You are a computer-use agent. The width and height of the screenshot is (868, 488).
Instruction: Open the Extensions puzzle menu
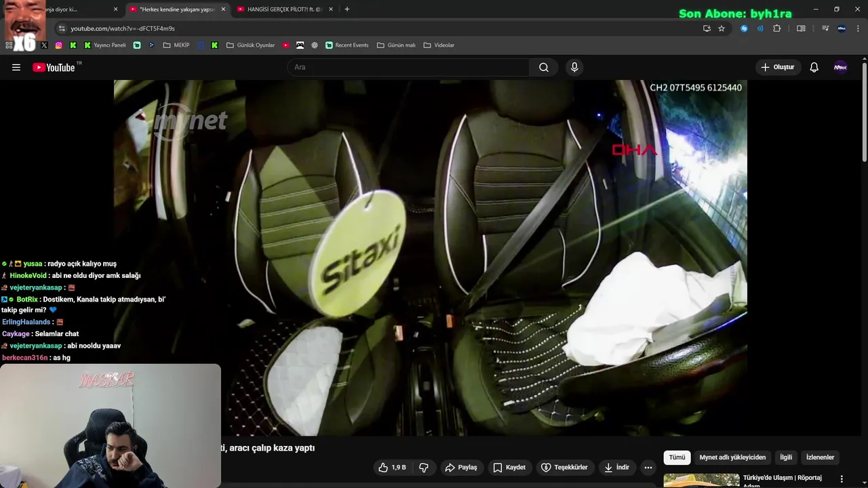click(x=777, y=28)
